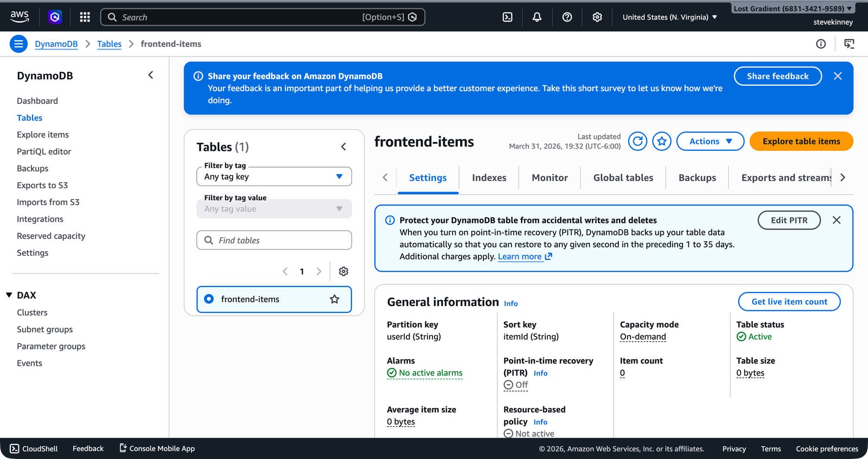Open Feedback in the footer
Image resolution: width=868 pixels, height=459 pixels.
click(x=88, y=449)
